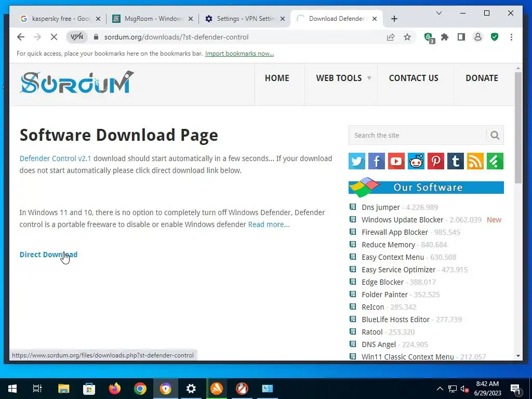Image resolution: width=532 pixels, height=399 pixels.
Task: Click the Direct Download link
Action: click(x=48, y=255)
